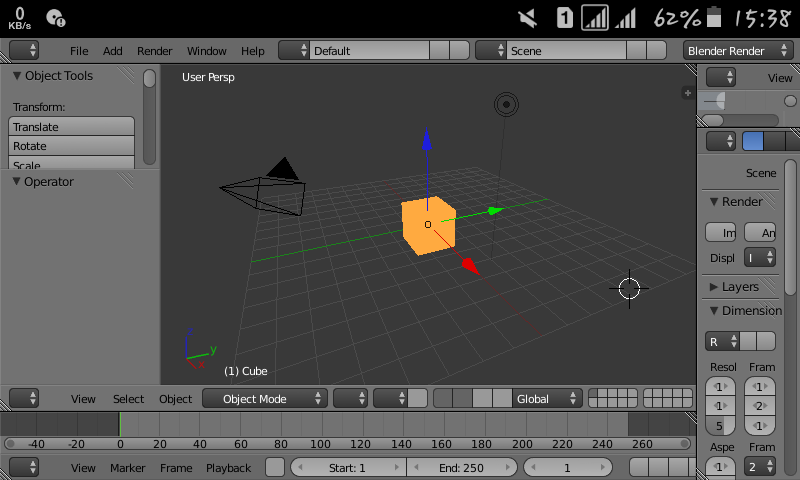
Task: Open the File menu
Action: pyautogui.click(x=79, y=51)
